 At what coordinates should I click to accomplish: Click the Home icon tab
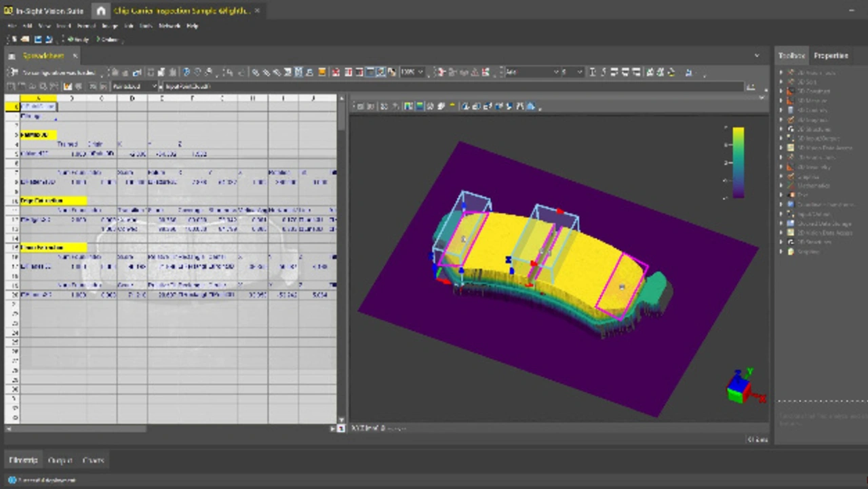pyautogui.click(x=100, y=11)
